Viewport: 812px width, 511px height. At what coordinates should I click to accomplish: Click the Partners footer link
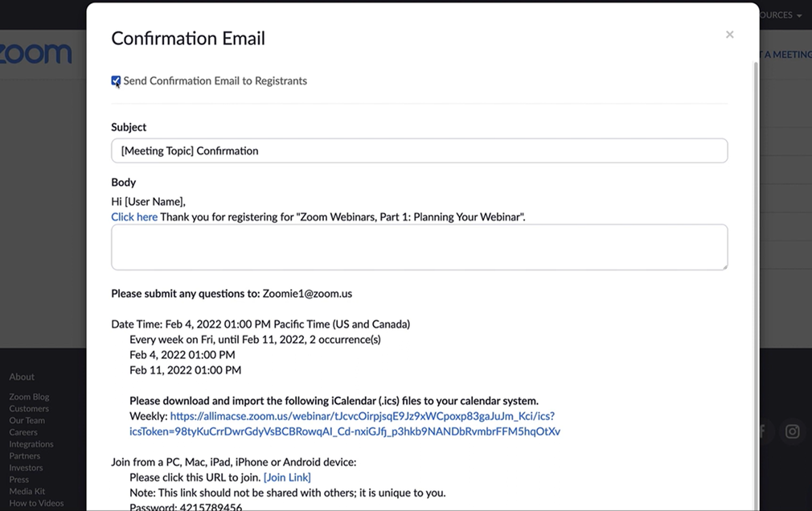23,455
